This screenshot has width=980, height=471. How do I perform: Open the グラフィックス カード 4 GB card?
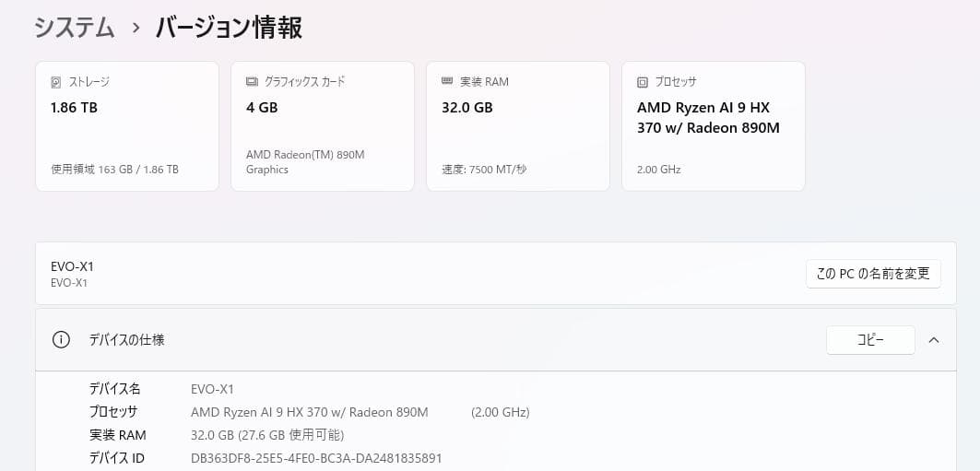click(x=323, y=126)
